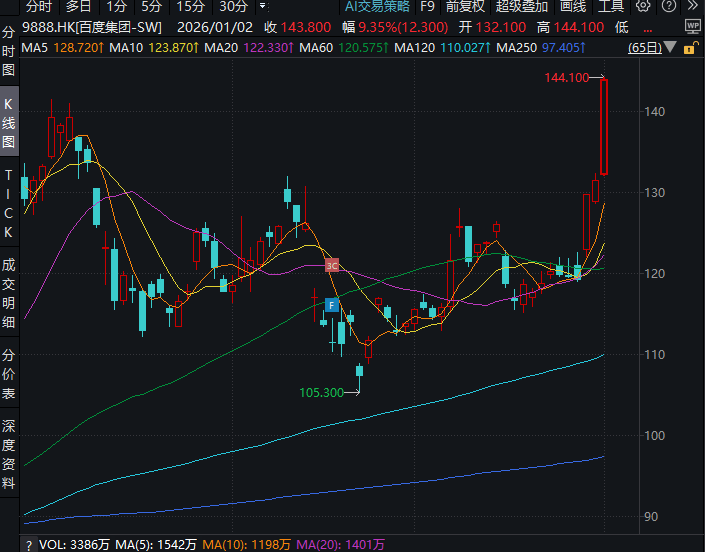Click the latest tall red candlestick
Viewport: 705px width, 552px height.
click(604, 126)
